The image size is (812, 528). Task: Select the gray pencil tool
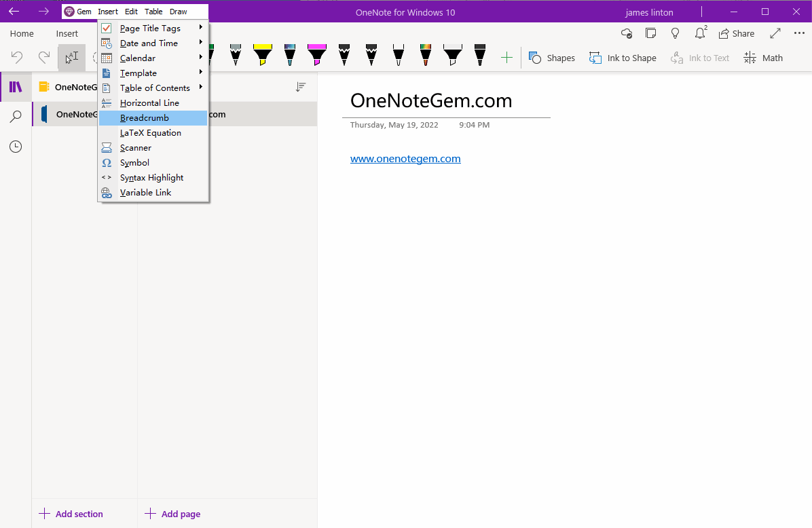(236, 55)
